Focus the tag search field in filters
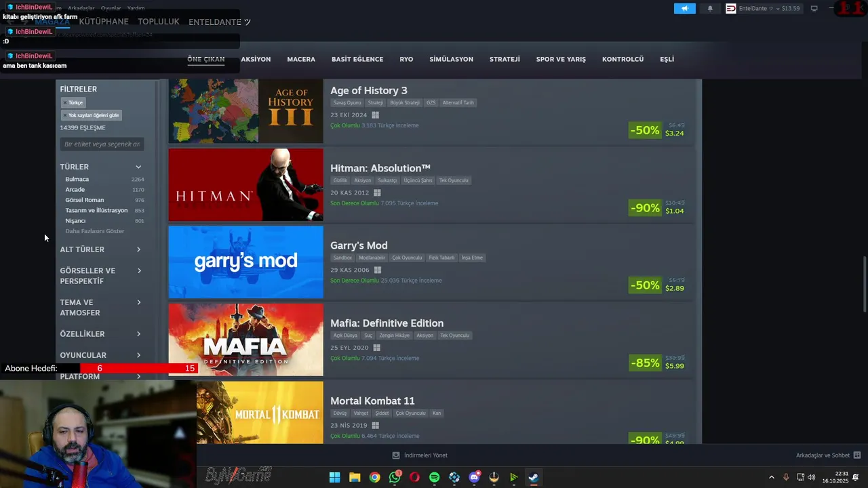868x488 pixels. tap(102, 144)
